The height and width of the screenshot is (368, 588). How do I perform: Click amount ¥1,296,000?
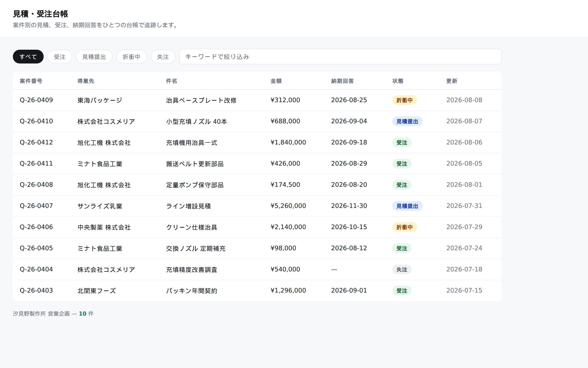(288, 290)
